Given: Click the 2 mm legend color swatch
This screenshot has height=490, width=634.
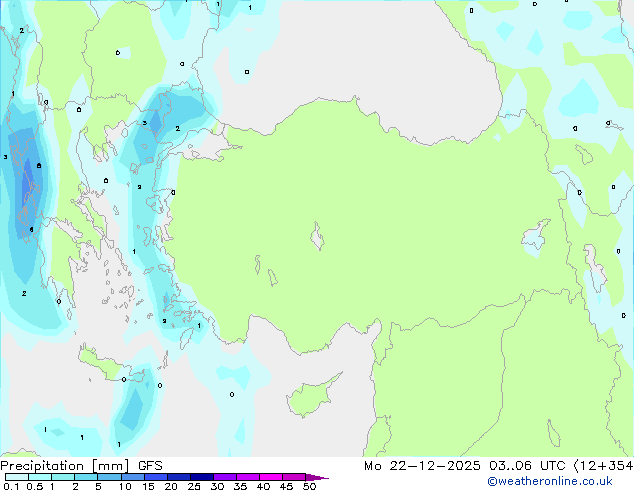Looking at the screenshot, I should [86, 477].
